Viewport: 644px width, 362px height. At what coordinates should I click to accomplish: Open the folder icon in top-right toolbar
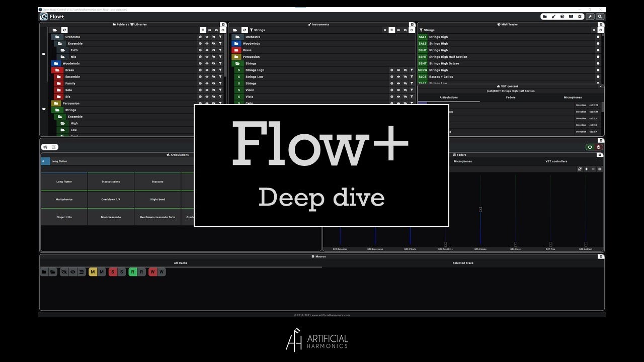pos(545,17)
